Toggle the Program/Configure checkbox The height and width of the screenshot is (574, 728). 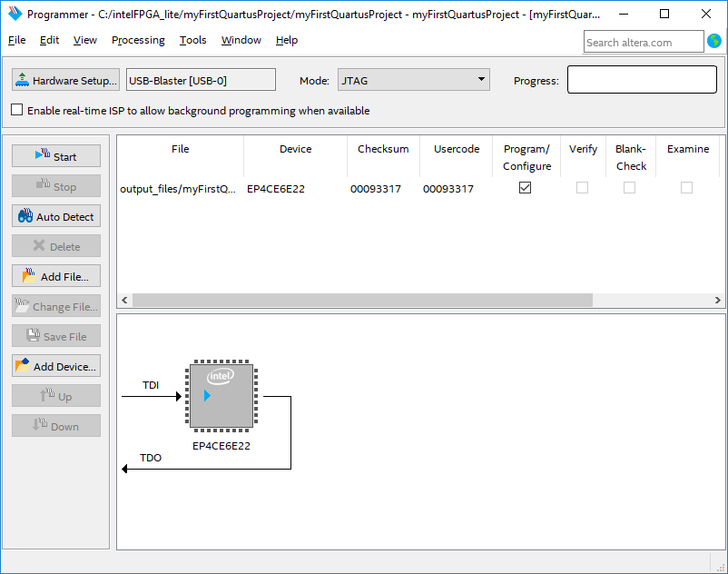coord(525,188)
